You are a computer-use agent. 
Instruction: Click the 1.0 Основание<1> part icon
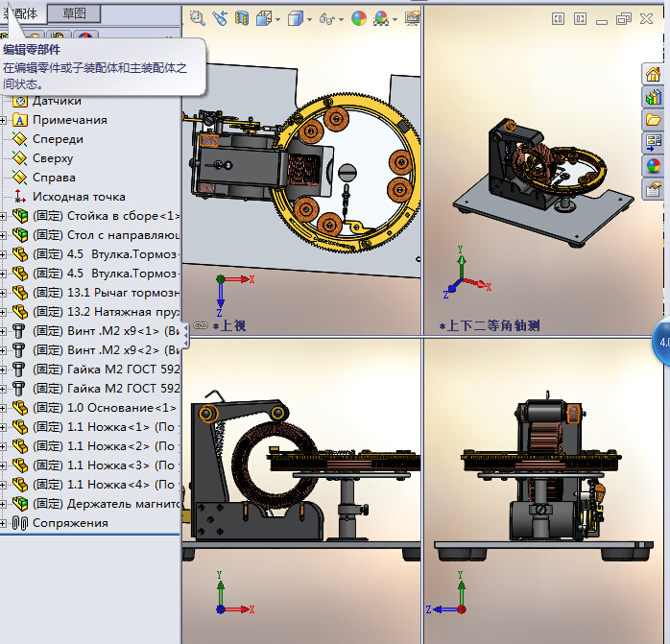[x=20, y=408]
